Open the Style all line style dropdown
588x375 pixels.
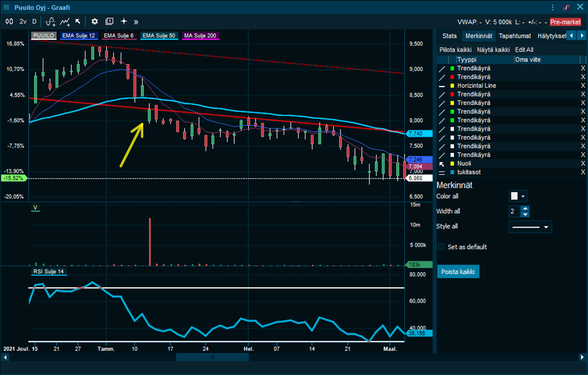(x=530, y=227)
